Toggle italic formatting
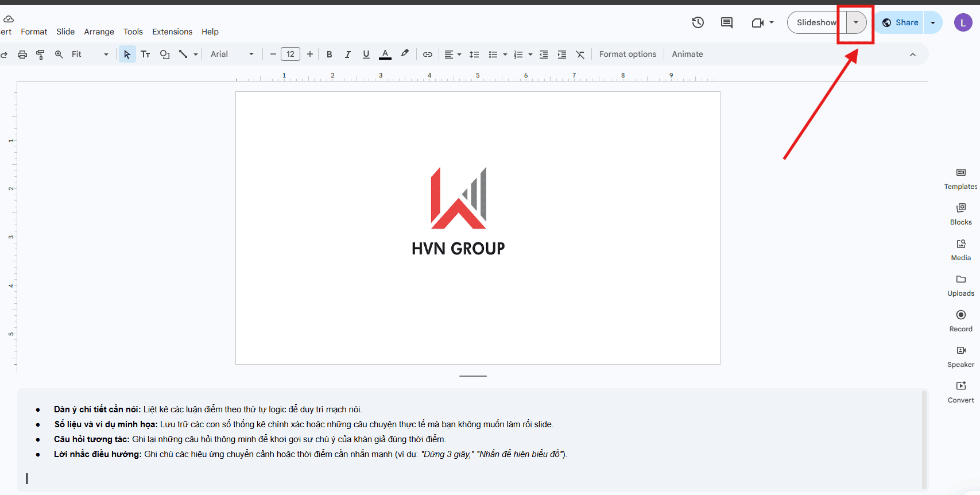Screen dimensions: 980x495 click(347, 54)
